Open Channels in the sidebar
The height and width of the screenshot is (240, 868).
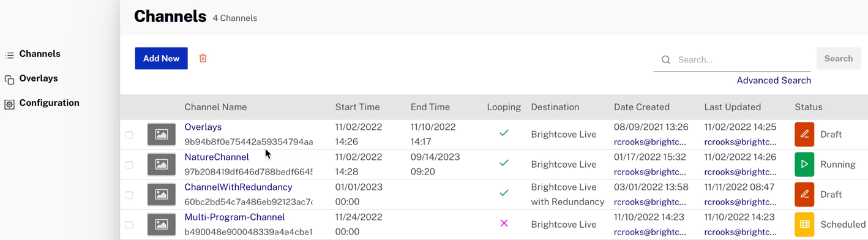(x=40, y=54)
